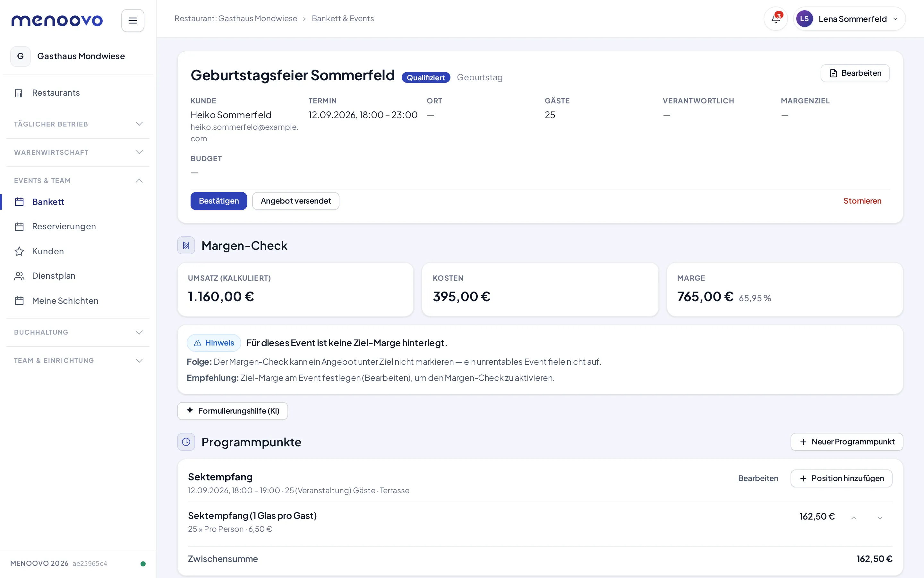Screen dimensions: 924x578
Task: Click the Gasthaus Mondwiese G badge
Action: point(20,56)
